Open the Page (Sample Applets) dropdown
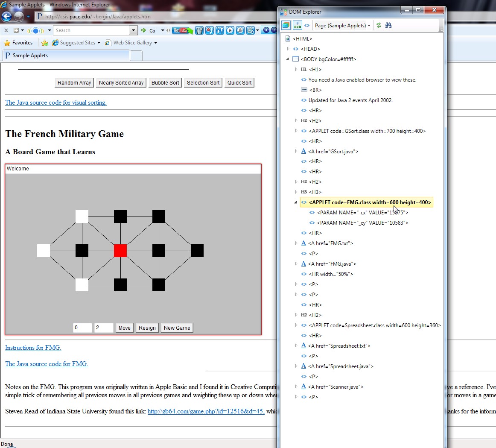 tap(342, 26)
